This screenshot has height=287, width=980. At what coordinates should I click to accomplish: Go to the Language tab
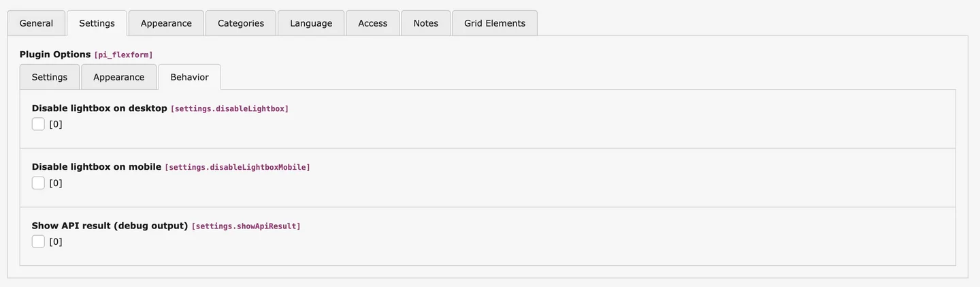311,23
